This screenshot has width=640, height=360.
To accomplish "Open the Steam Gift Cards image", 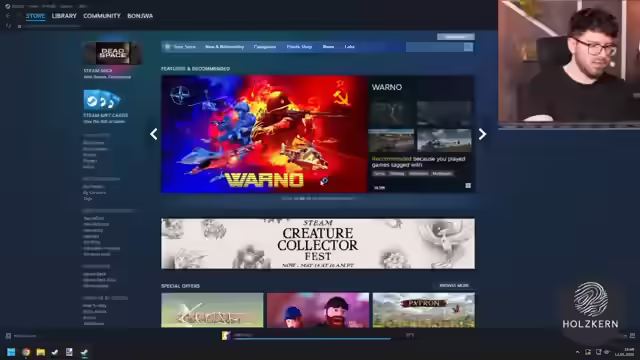I will point(102,100).
